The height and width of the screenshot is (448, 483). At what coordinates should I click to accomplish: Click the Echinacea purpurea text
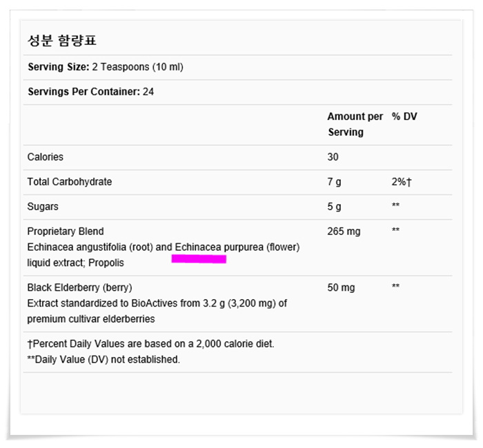pyautogui.click(x=219, y=247)
